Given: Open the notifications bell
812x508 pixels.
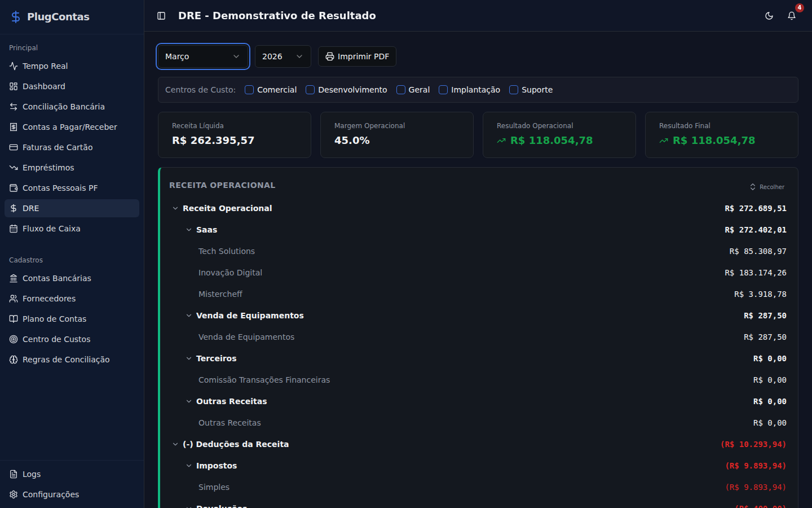Looking at the screenshot, I should (792, 16).
